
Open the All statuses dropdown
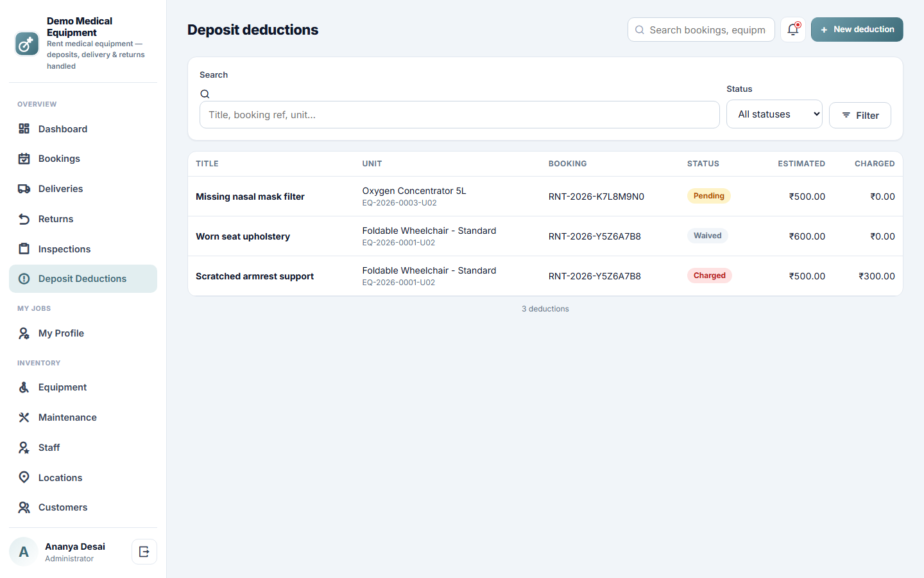(774, 114)
